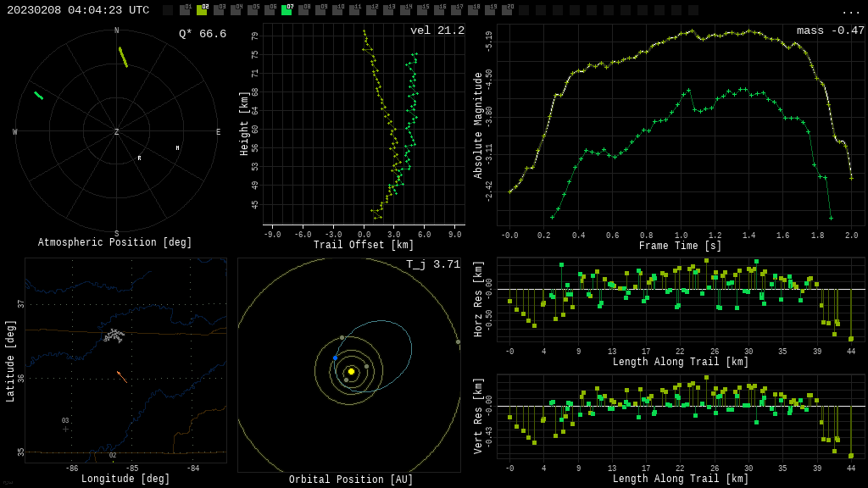Viewport: 868px width, 488px height.
Task: Select station 10 box in top bar
Action: coord(337,10)
